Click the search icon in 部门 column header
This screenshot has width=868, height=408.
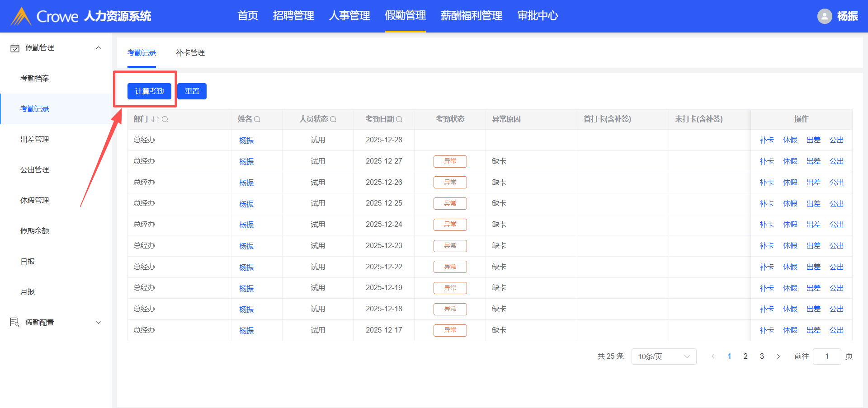coord(165,119)
